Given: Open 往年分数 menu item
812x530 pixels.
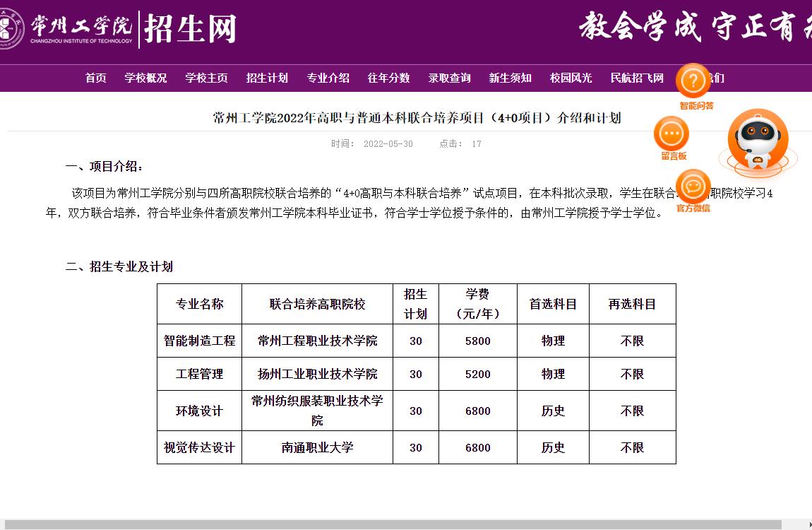Looking at the screenshot, I should (x=389, y=78).
